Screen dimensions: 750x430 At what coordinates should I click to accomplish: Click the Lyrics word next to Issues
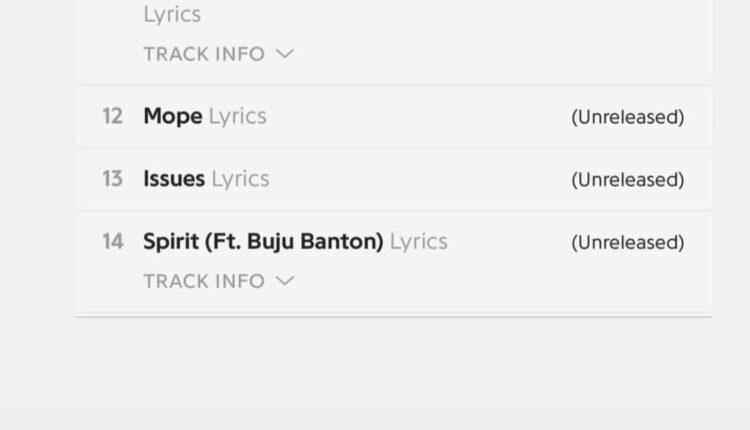240,179
